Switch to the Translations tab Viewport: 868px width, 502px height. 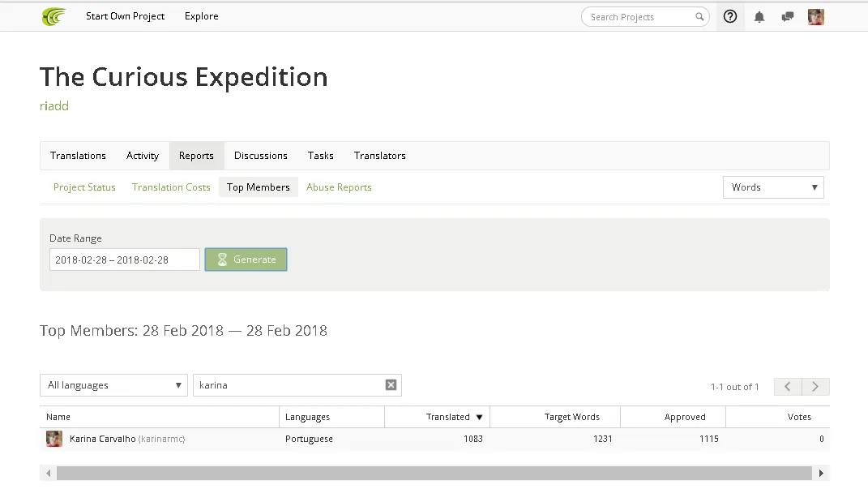[78, 156]
